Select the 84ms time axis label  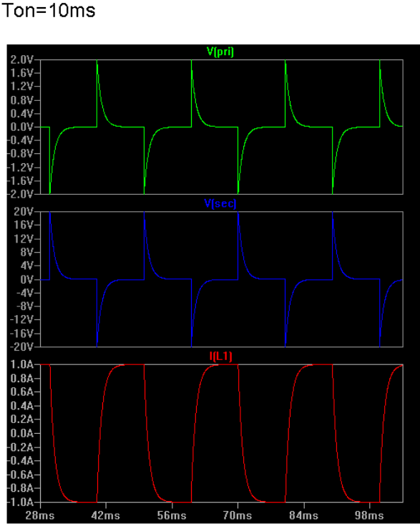coord(303,515)
